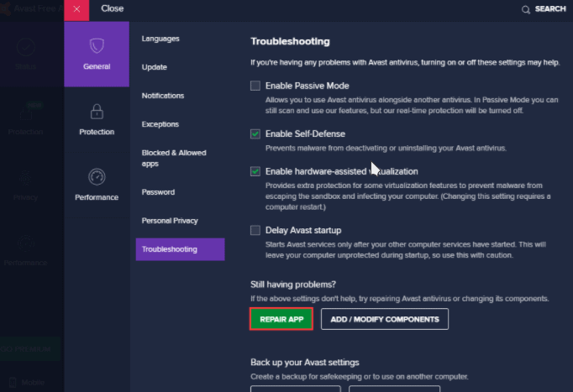Click the REPAIR APP button
This screenshot has width=573, height=392.
pos(281,319)
